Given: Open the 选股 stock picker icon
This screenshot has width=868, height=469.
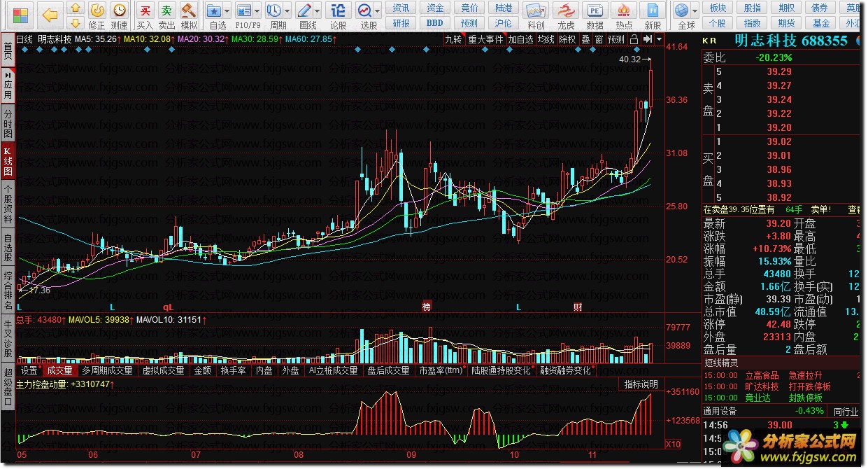Looking at the screenshot, I should pyautogui.click(x=364, y=10).
